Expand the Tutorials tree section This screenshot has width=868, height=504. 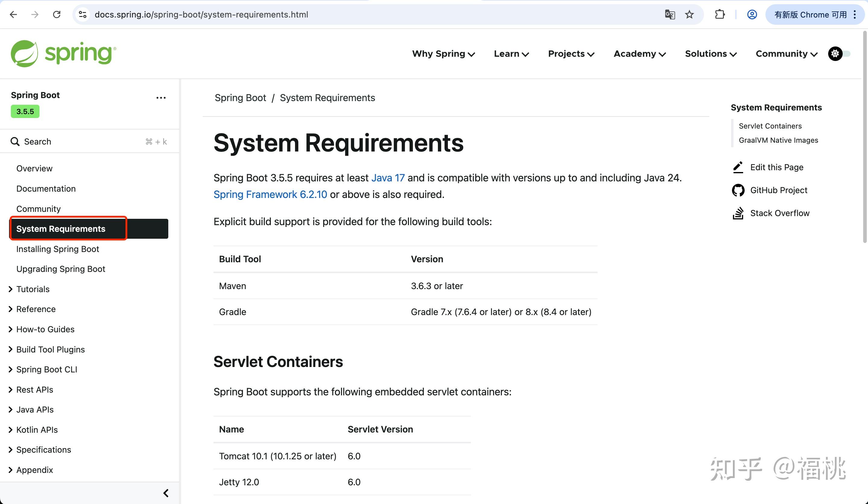(11, 289)
